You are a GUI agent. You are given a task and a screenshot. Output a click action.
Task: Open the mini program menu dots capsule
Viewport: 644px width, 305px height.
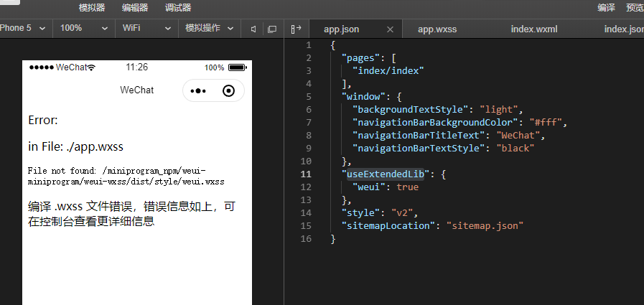coord(198,90)
